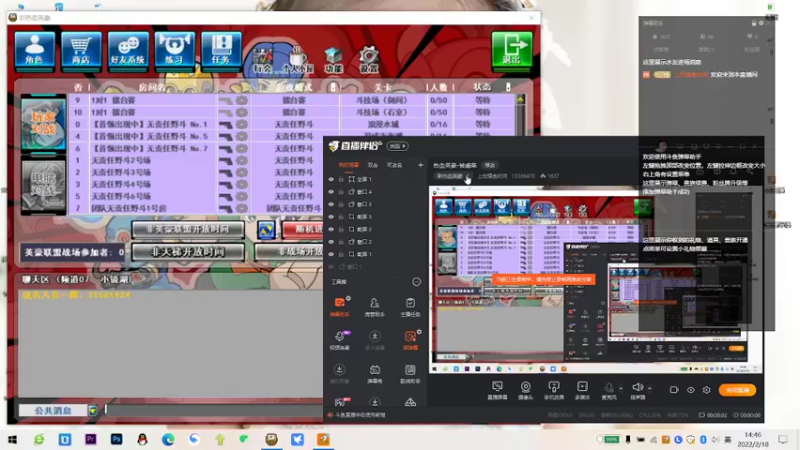The width and height of the screenshot is (800, 450).
Task: Click 修改 button next to stream title
Action: tap(490, 165)
